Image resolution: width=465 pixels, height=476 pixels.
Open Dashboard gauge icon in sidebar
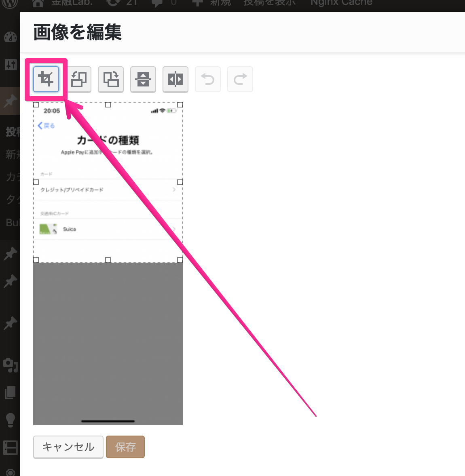(10, 37)
